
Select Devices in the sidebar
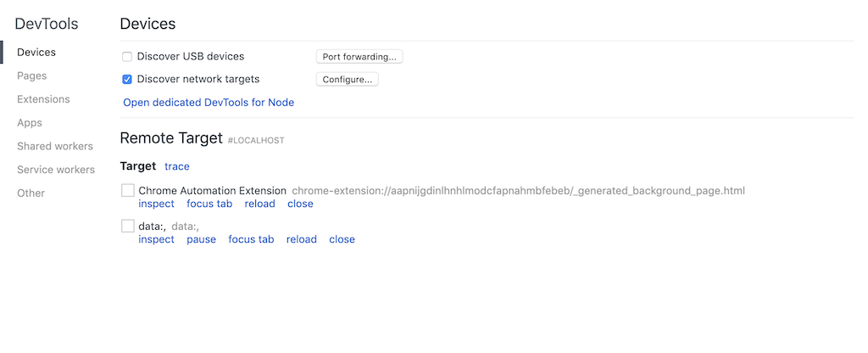[36, 52]
